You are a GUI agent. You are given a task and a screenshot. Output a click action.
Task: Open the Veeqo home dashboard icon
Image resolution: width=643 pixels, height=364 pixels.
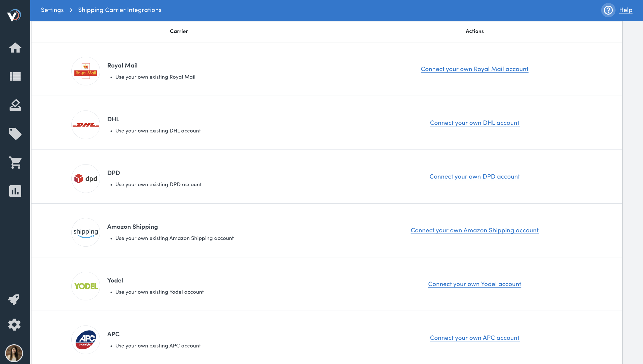click(15, 48)
